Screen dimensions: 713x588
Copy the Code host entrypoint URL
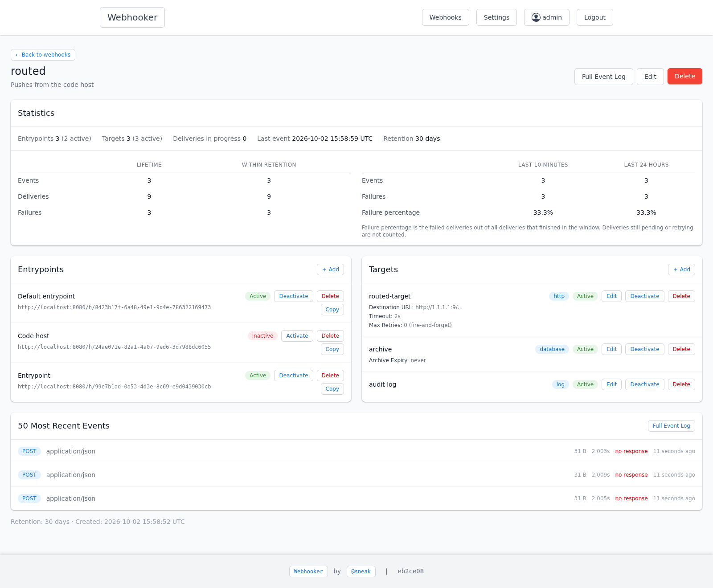pyautogui.click(x=332, y=349)
